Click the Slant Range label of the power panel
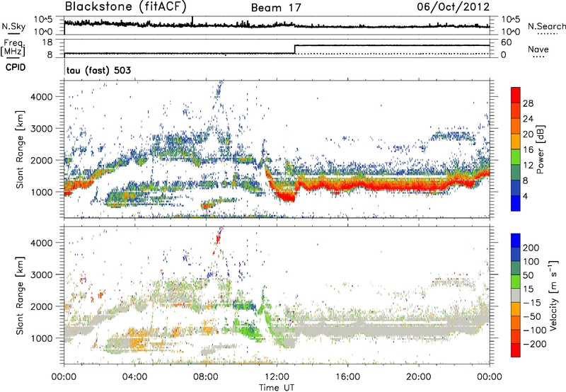This screenshot has height=392, width=566. click(20, 149)
